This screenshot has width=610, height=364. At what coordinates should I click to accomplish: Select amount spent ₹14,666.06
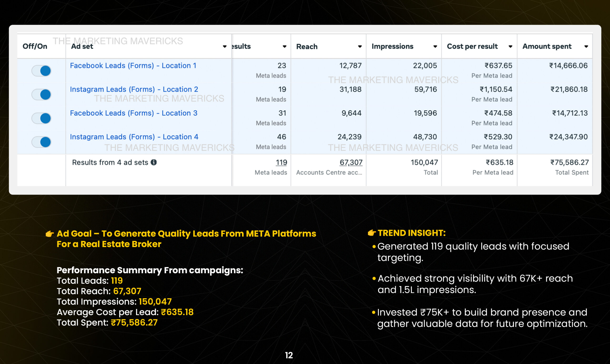click(568, 66)
